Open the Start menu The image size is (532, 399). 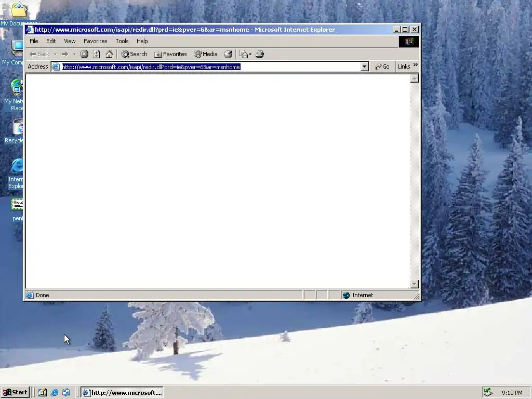(x=15, y=393)
